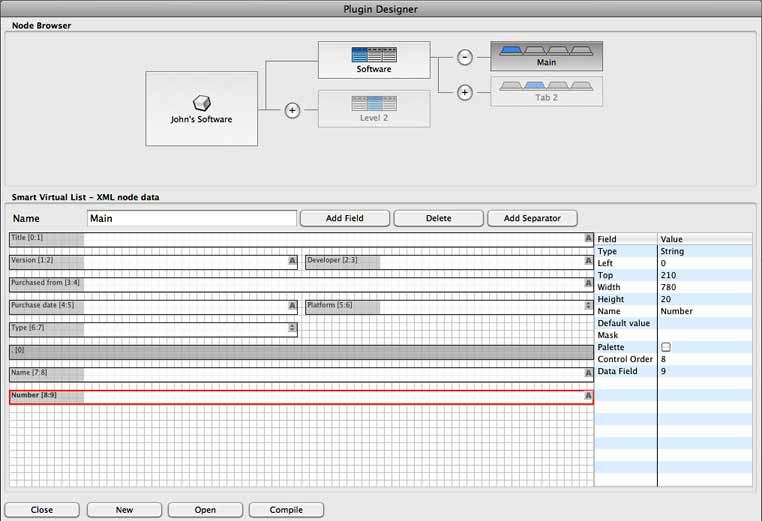Screen dimensions: 762x521
Task: Select the Tab 2 node
Action: [x=546, y=91]
